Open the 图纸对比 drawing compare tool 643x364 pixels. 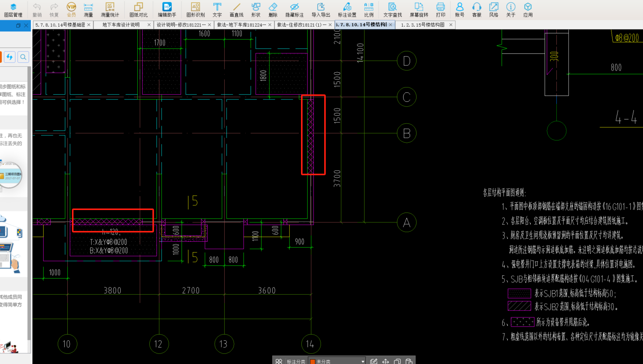tap(139, 10)
